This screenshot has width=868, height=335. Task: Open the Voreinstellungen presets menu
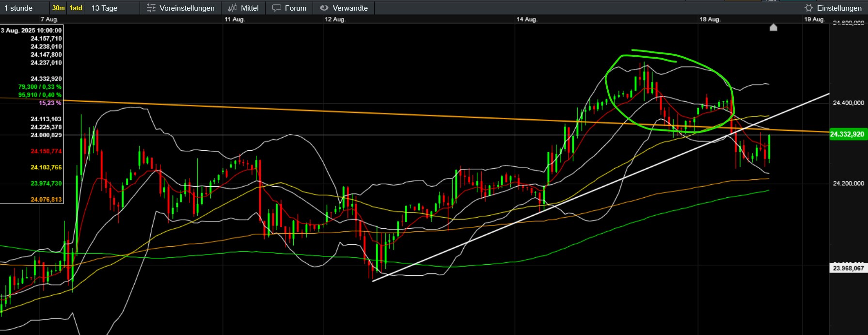[187, 8]
